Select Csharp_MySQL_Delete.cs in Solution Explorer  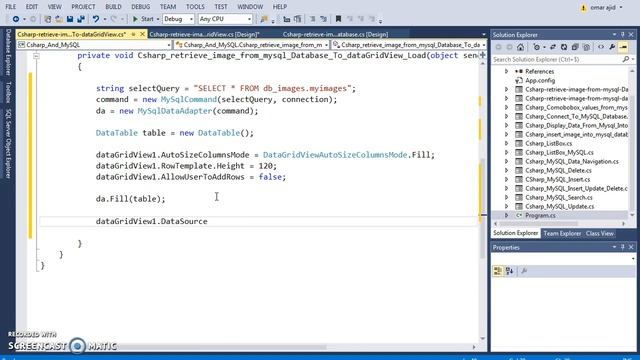558,170
